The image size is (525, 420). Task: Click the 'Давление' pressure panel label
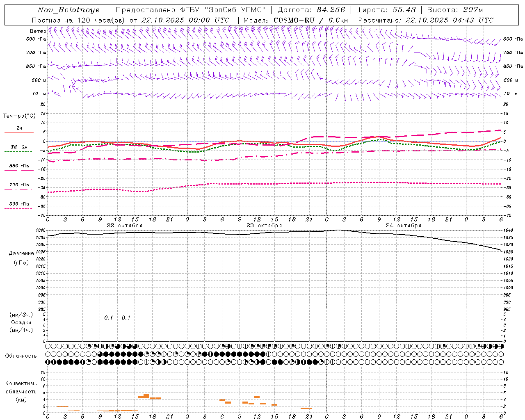[21, 253]
